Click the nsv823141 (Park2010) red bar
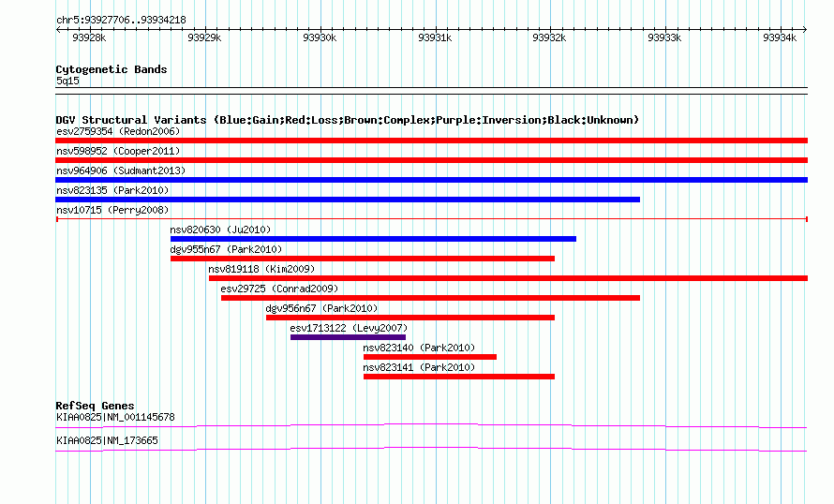Image resolution: width=834 pixels, height=504 pixels. coord(459,377)
